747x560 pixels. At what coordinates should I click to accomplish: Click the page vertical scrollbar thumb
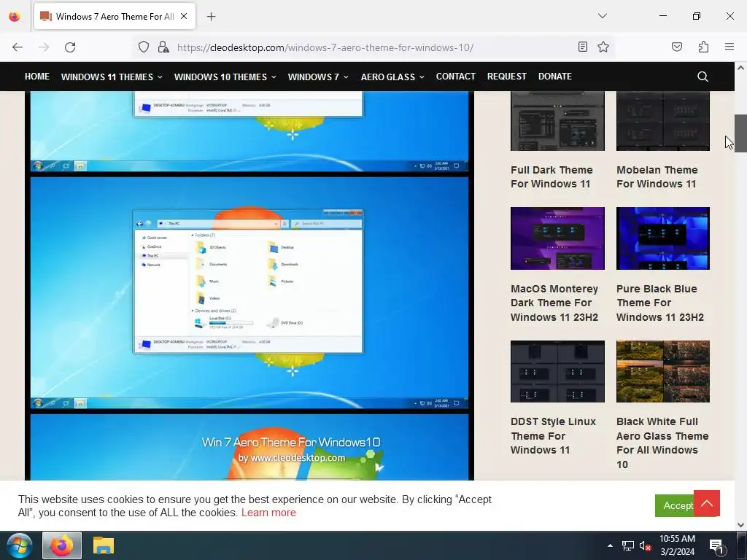(740, 133)
